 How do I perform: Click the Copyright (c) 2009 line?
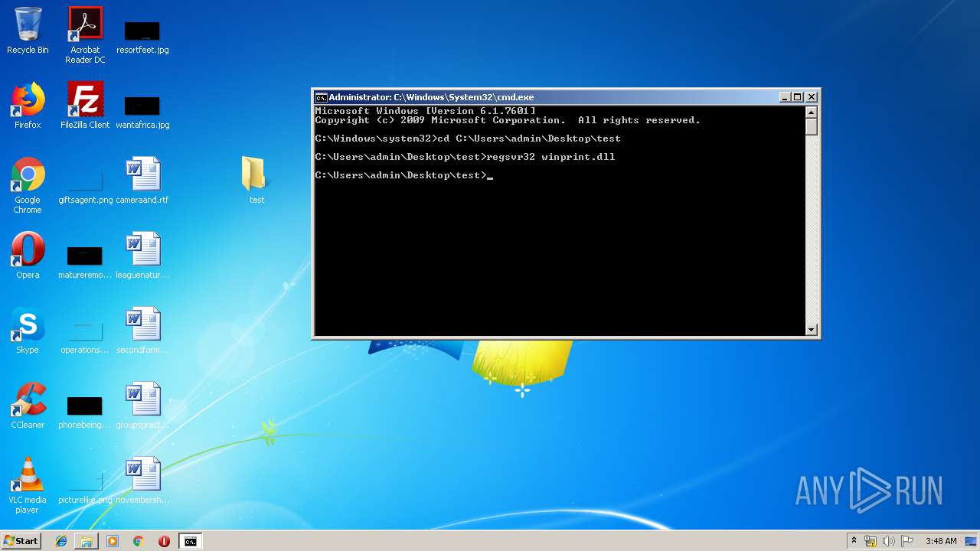point(508,120)
